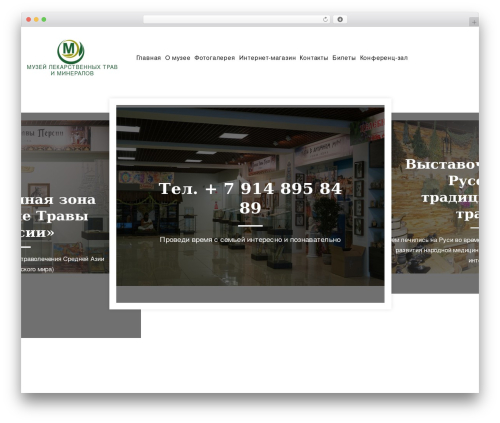Screen dimensions: 500x423
Task: Open the О музее menu item
Action: (177, 58)
